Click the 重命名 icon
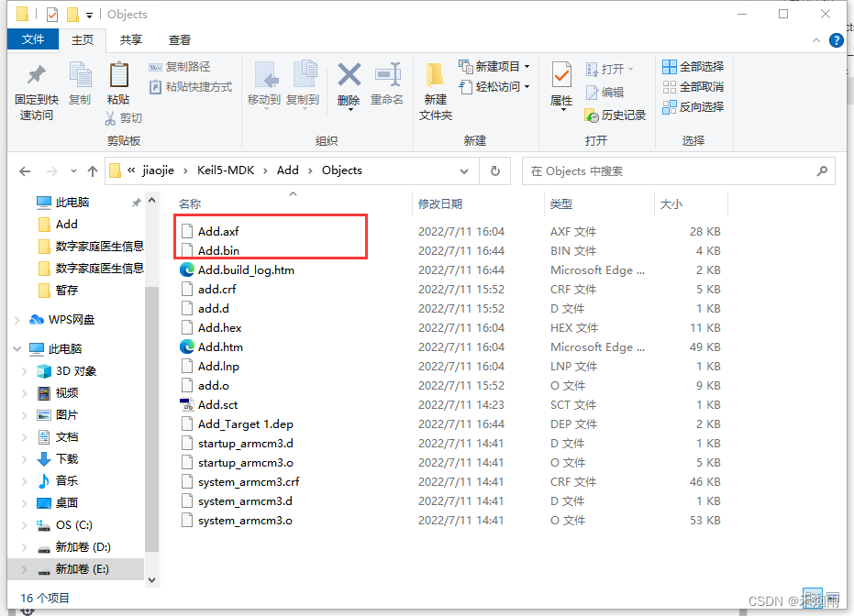The image size is (854, 616). pos(388,74)
